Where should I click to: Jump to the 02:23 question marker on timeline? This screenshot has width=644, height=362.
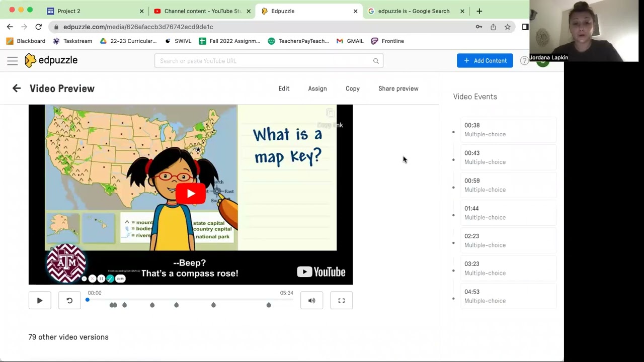point(177,305)
